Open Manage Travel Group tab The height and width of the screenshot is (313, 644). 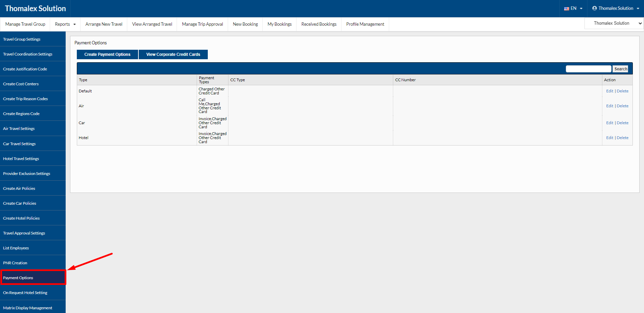(25, 24)
